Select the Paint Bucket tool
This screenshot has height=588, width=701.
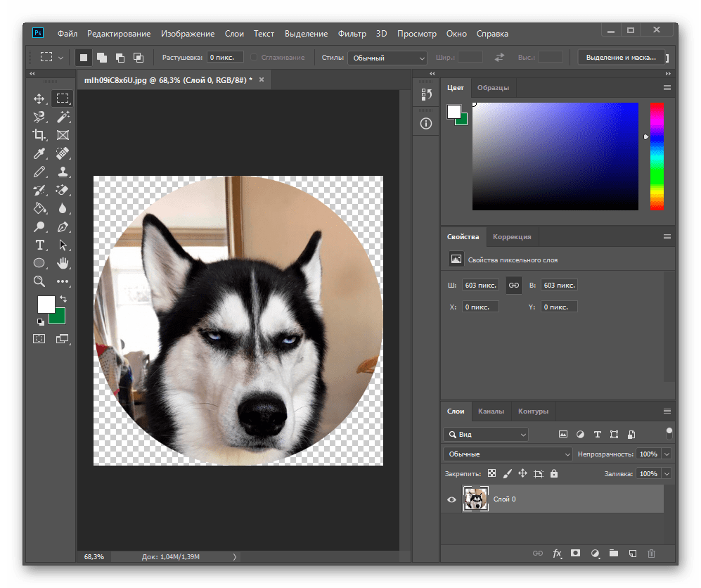point(39,208)
